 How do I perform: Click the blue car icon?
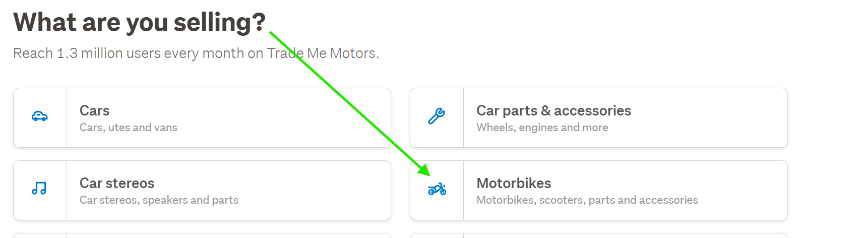40,116
